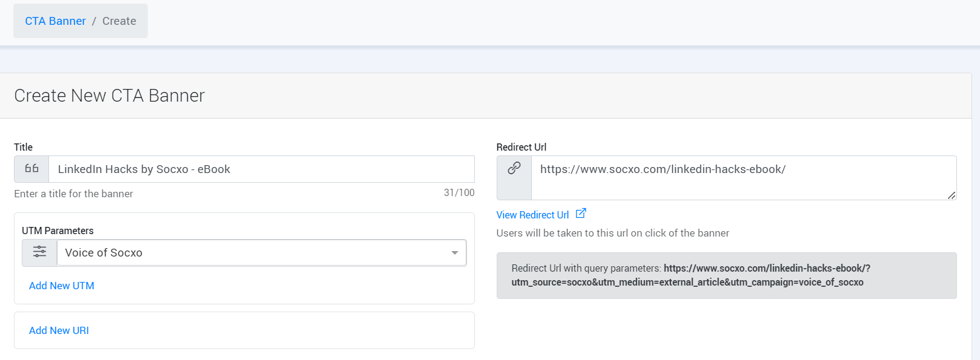Go to CTA Banner breadcrumb

(55, 21)
